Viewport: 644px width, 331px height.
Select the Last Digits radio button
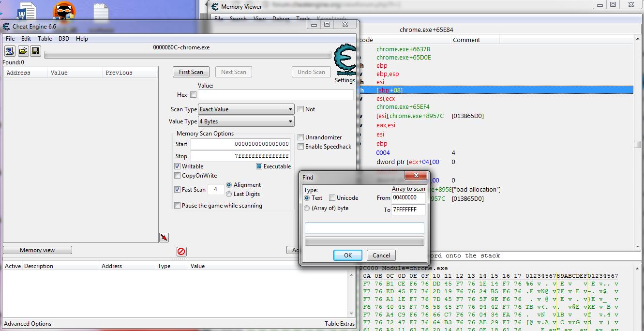point(229,194)
